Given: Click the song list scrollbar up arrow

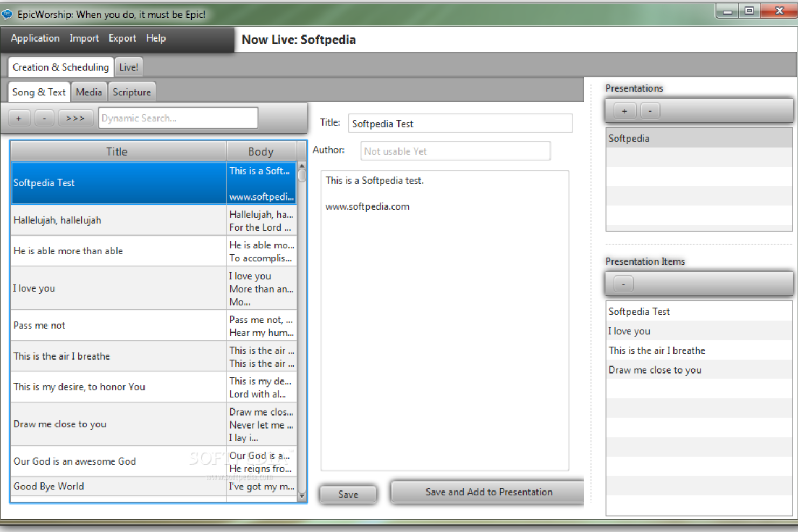Looking at the screenshot, I should click(x=302, y=165).
